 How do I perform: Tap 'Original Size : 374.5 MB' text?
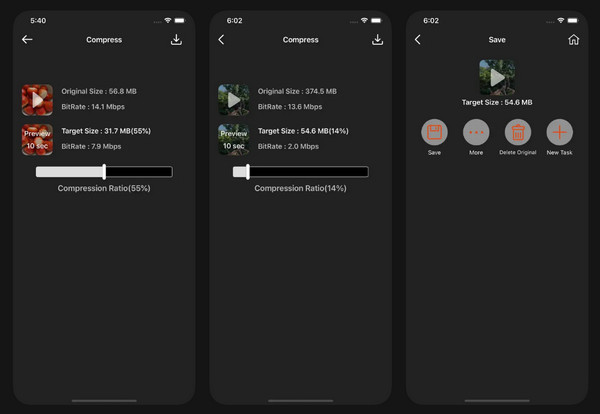[297, 91]
